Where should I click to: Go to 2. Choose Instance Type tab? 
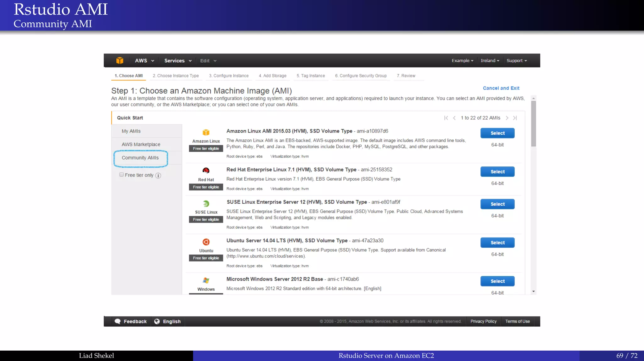(x=176, y=76)
